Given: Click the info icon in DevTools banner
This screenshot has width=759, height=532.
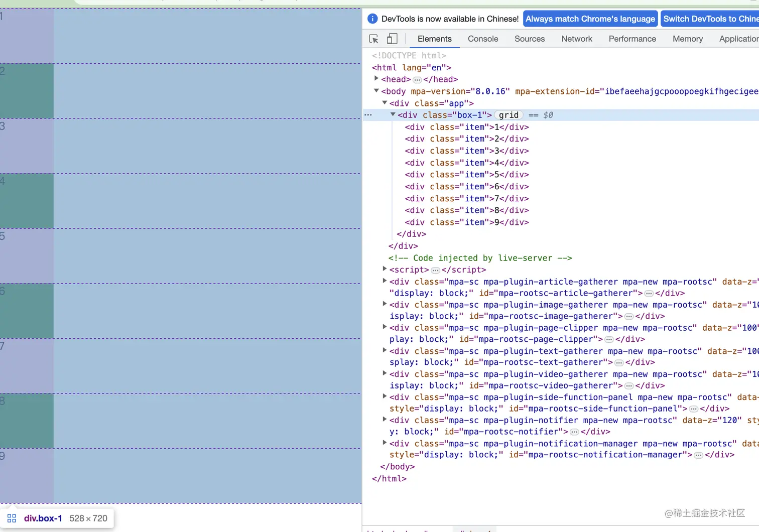Looking at the screenshot, I should (372, 19).
